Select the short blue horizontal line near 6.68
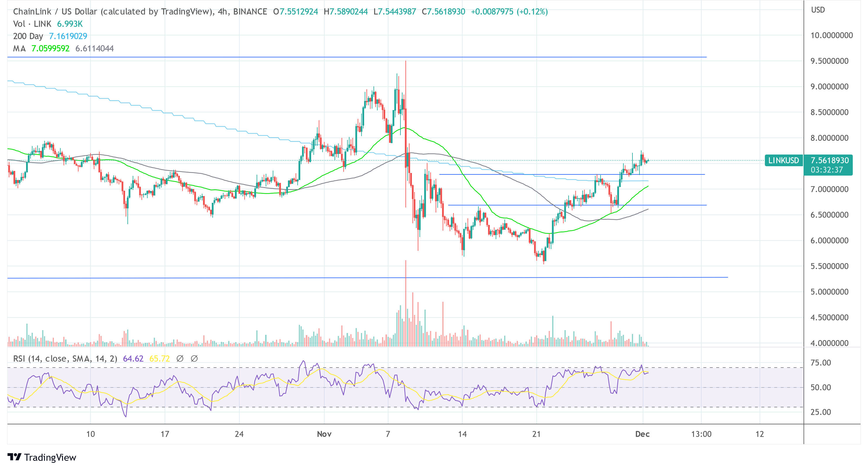 (x=577, y=205)
